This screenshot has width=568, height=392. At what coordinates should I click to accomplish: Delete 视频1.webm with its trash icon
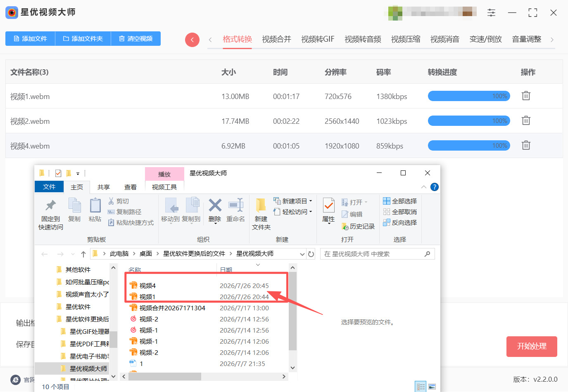pyautogui.click(x=526, y=96)
